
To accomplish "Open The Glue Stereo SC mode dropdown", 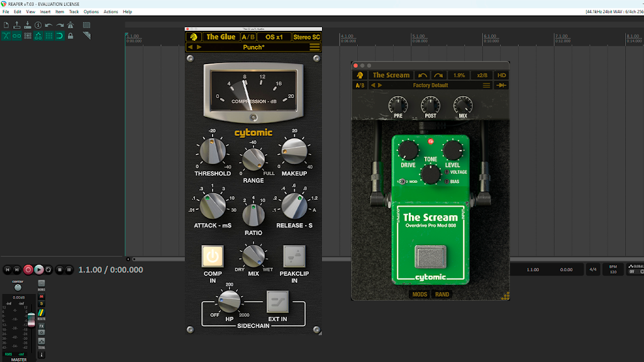I will [x=306, y=37].
